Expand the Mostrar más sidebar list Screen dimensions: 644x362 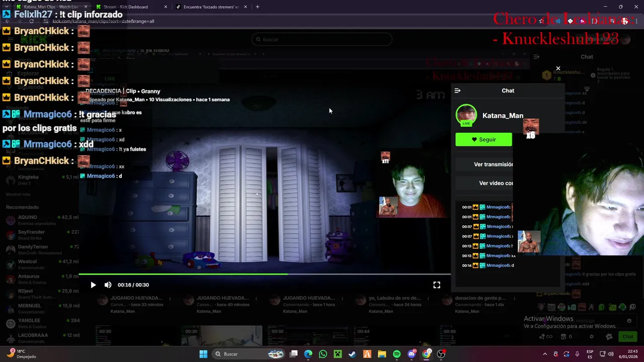[x=18, y=194]
